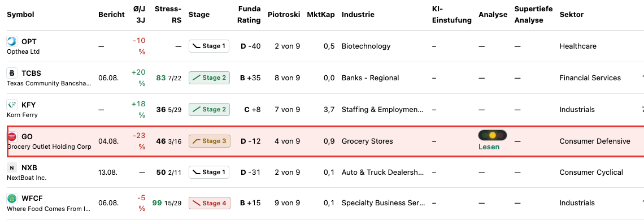Sort by the Symbol column header
The height and width of the screenshot is (224, 644).
(x=20, y=14)
